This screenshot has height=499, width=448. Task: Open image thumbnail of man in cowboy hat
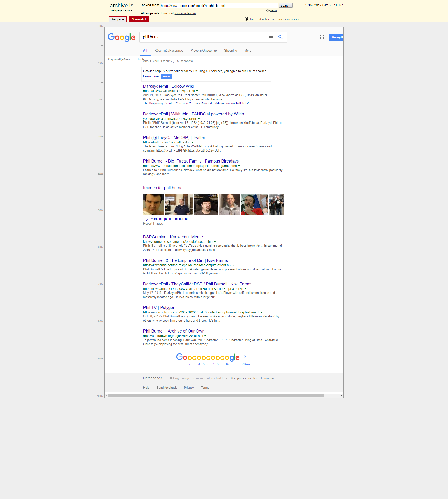(x=206, y=205)
